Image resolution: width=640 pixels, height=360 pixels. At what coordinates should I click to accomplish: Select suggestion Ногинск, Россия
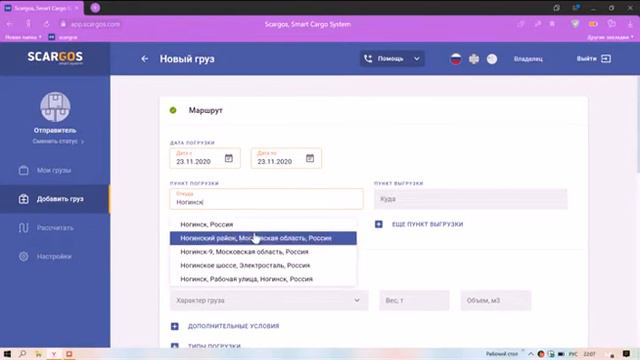tap(263, 224)
